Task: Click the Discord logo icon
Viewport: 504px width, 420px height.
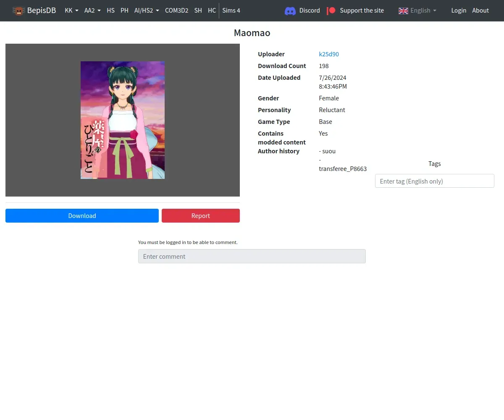Action: tap(290, 10)
